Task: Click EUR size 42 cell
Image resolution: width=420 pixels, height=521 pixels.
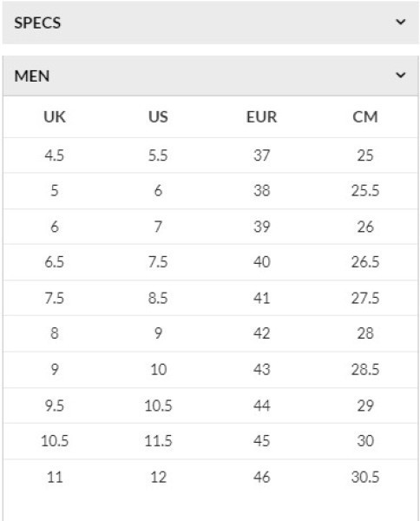Action: click(x=261, y=333)
